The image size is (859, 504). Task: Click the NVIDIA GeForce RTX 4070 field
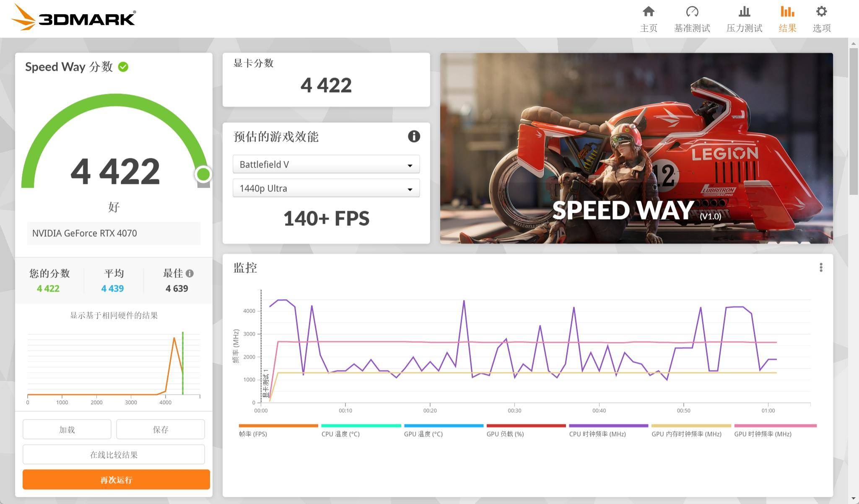pyautogui.click(x=114, y=233)
